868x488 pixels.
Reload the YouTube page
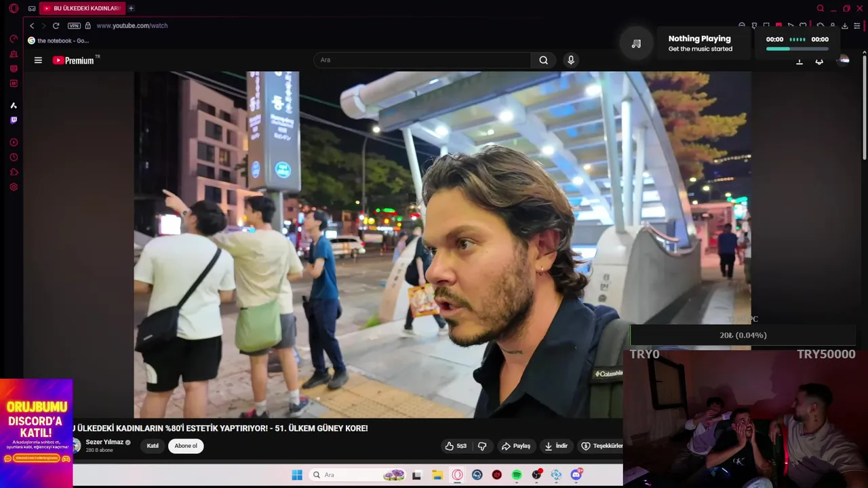pyautogui.click(x=56, y=26)
